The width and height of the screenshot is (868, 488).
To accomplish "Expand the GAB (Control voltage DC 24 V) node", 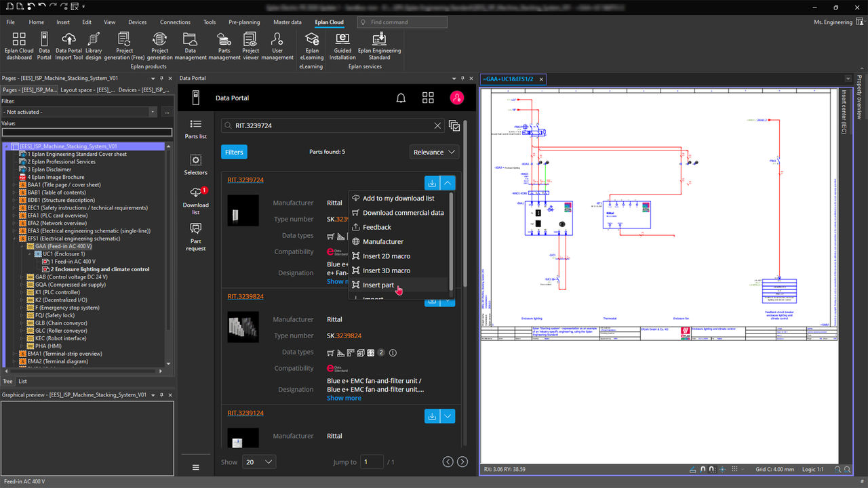I will tap(22, 277).
